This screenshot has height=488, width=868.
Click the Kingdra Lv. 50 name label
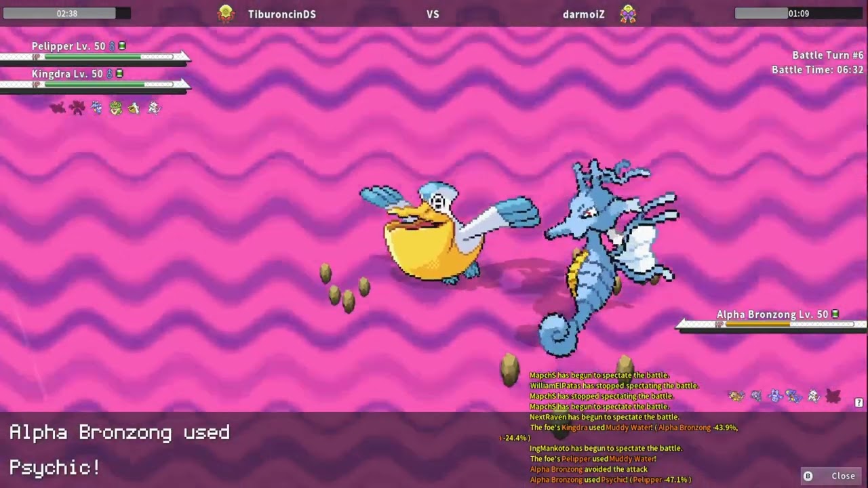pyautogui.click(x=67, y=73)
